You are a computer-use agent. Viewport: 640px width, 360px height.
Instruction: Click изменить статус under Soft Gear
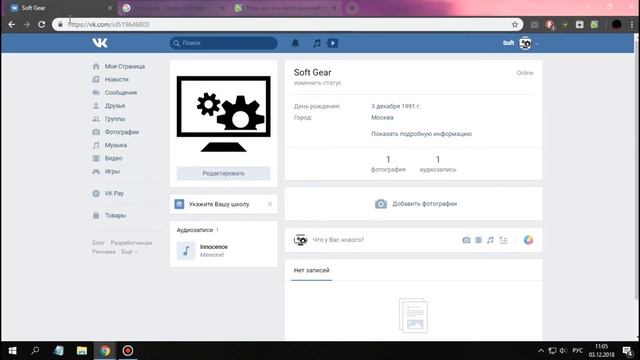[317, 83]
